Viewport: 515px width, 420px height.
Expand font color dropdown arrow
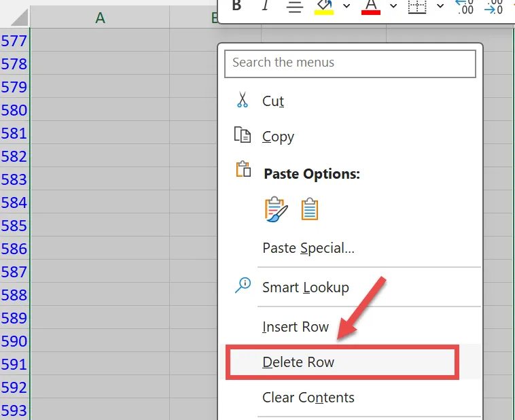393,6
